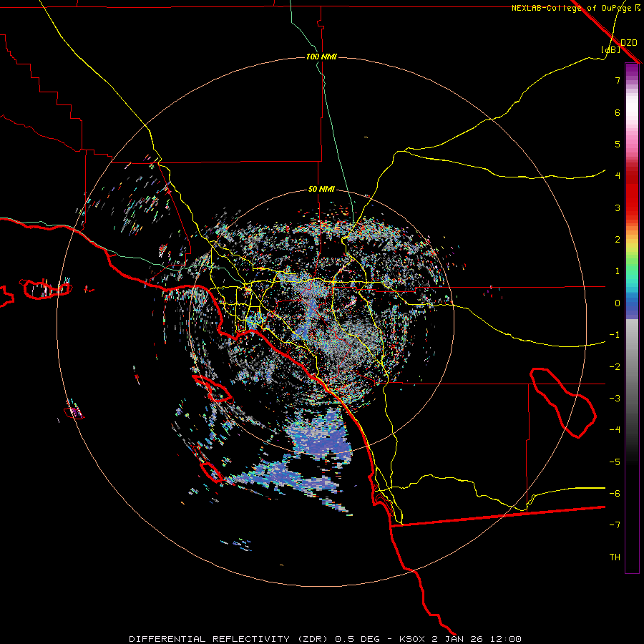Screen dimensions: 644x644
Task: Click the DZD product label
Action: click(x=629, y=43)
